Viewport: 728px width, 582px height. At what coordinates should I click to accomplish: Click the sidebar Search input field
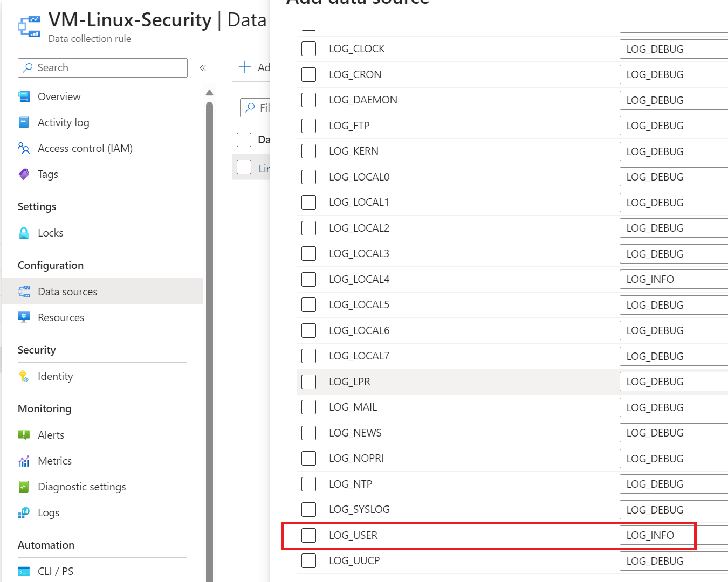pos(102,68)
